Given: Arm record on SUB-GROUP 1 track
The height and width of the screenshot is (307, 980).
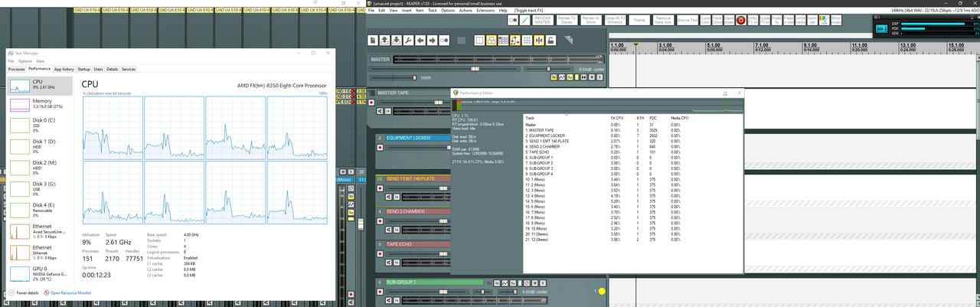Looking at the screenshot, I should 380,292.
